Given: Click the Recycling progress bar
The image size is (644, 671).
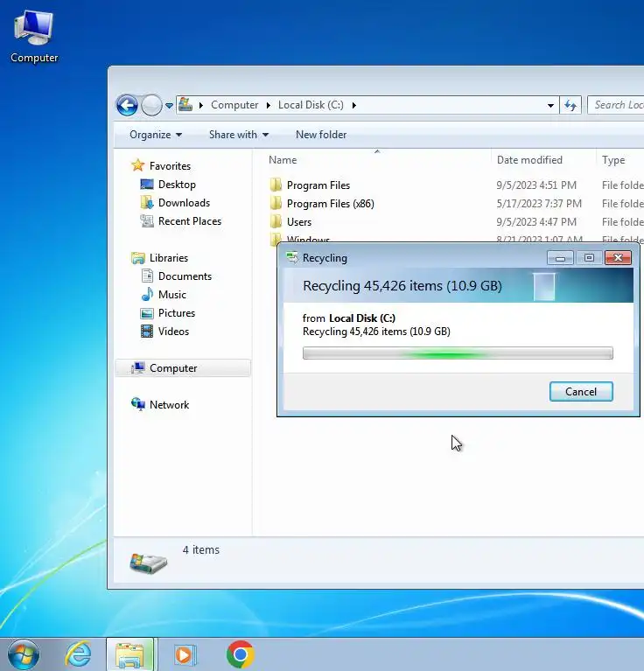Looking at the screenshot, I should pyautogui.click(x=458, y=353).
